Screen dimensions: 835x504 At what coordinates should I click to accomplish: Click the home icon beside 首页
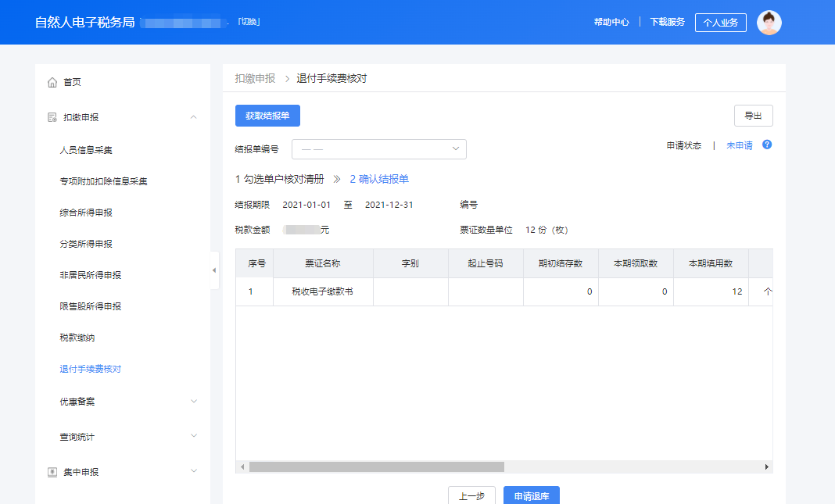point(52,83)
